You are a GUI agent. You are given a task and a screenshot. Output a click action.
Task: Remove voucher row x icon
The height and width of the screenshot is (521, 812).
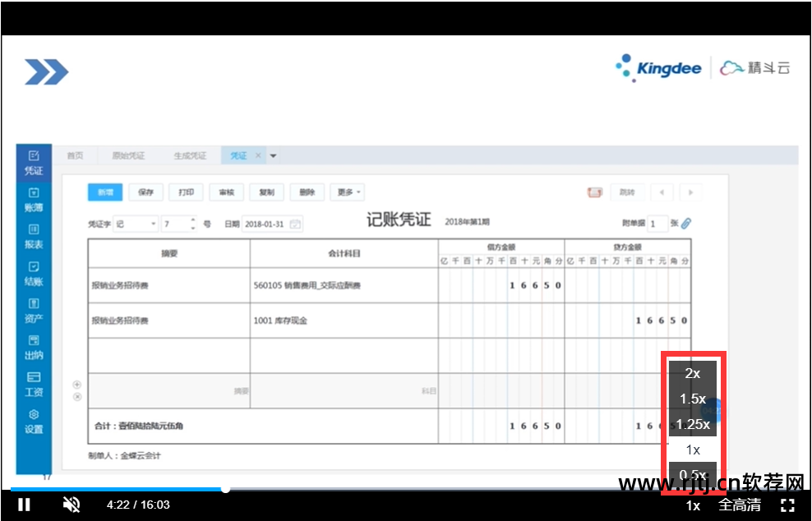click(77, 397)
